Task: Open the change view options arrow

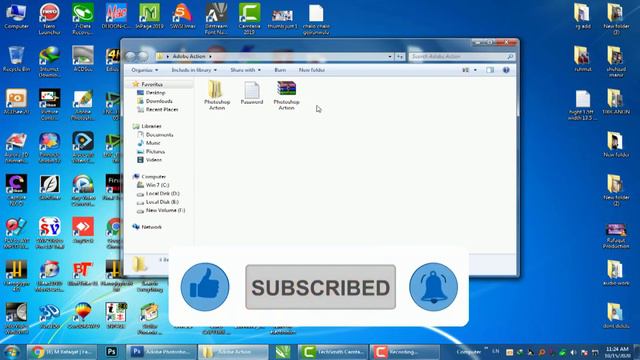Action: [475, 70]
